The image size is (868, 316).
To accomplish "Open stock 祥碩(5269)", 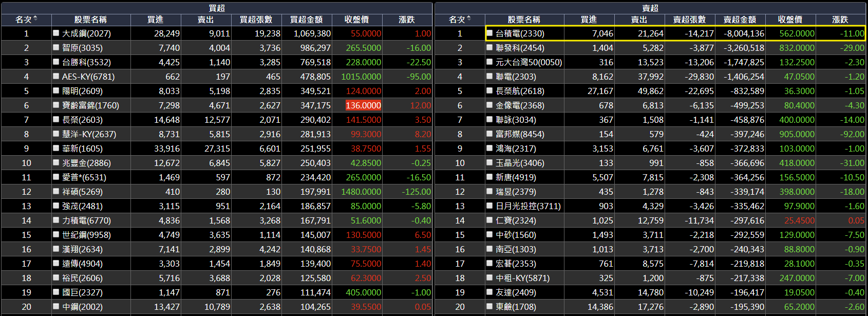I will pyautogui.click(x=82, y=192).
